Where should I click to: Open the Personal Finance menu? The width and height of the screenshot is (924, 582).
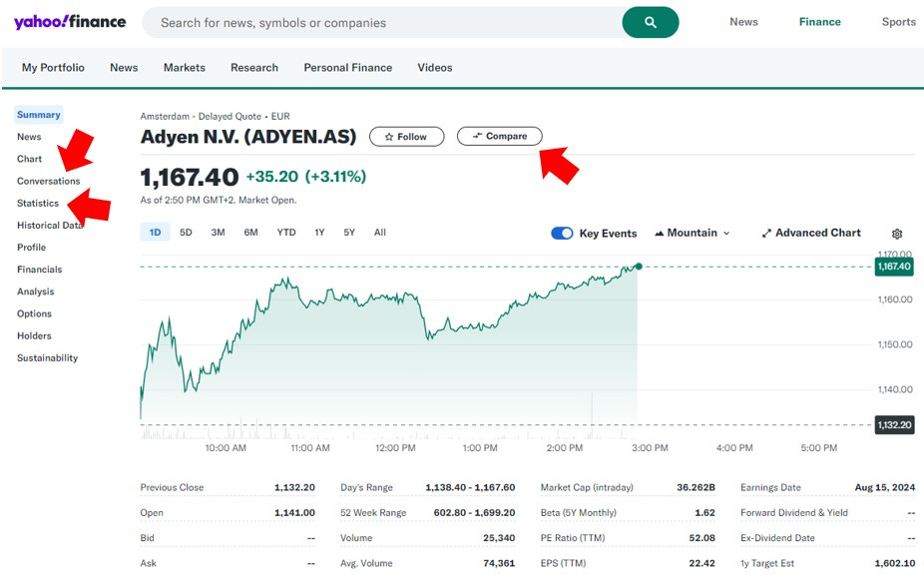(347, 68)
